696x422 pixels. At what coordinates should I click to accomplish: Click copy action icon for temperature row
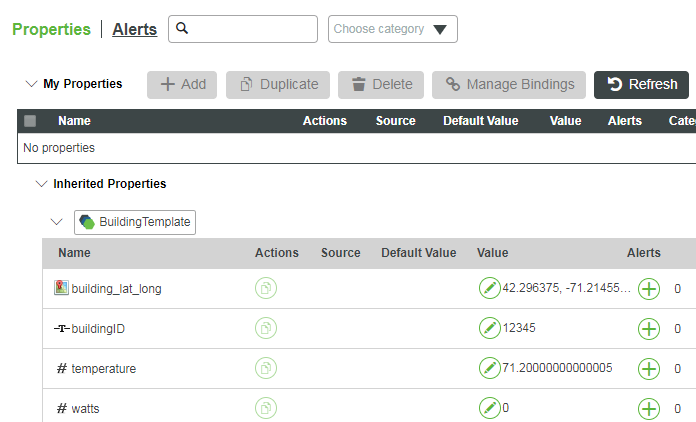(x=266, y=368)
